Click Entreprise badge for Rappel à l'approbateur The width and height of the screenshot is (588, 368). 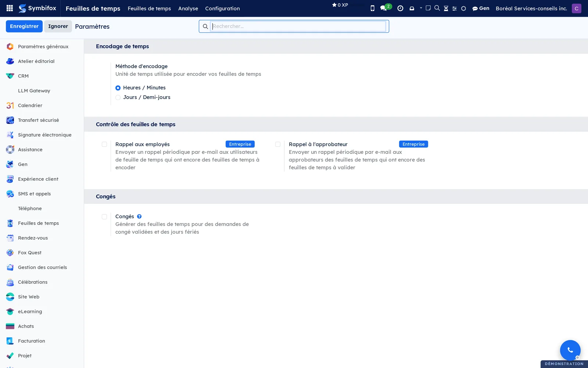click(413, 144)
